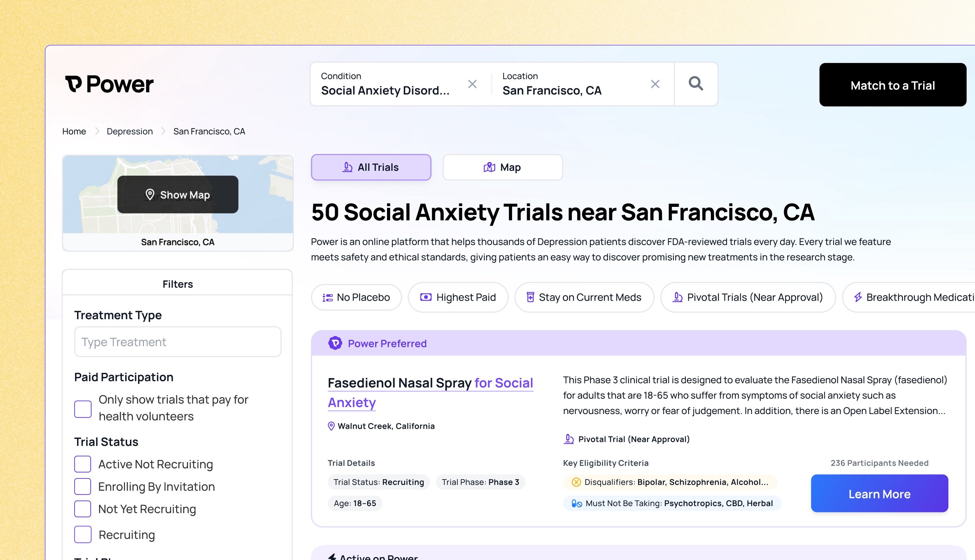The width and height of the screenshot is (975, 560).
Task: Click the Power Preferred label
Action: (387, 343)
